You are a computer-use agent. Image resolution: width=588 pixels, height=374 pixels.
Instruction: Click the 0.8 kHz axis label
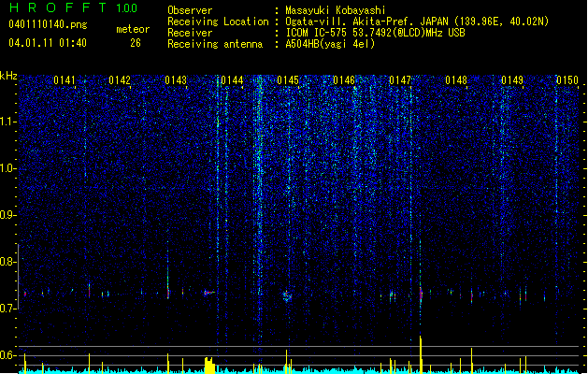tap(7, 262)
